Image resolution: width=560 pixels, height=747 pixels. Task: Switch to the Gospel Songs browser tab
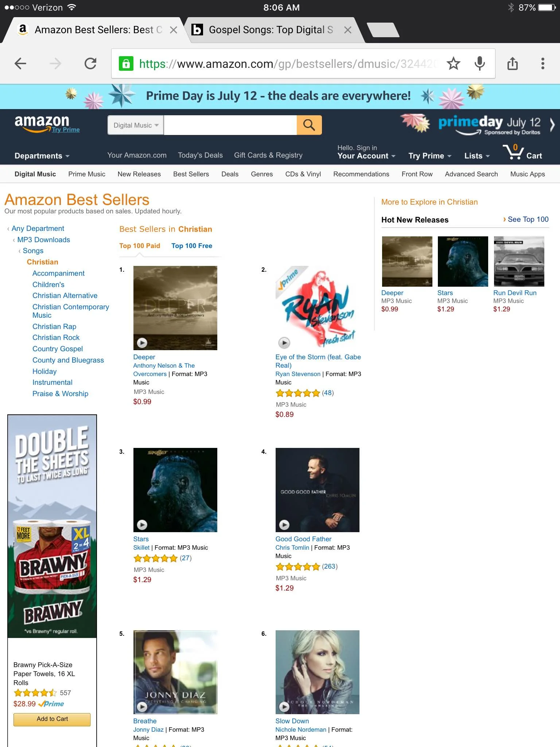tap(272, 30)
